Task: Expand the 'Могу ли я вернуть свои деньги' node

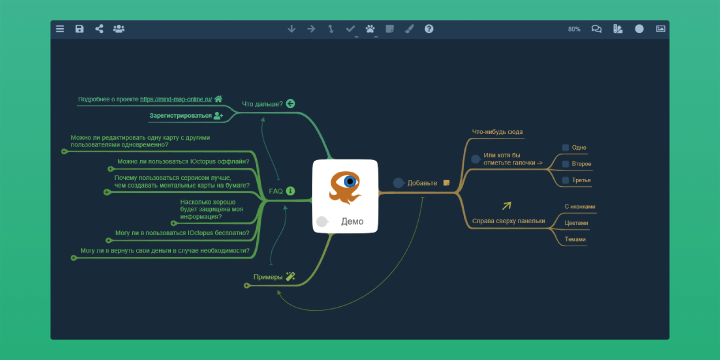Action: pos(74,258)
